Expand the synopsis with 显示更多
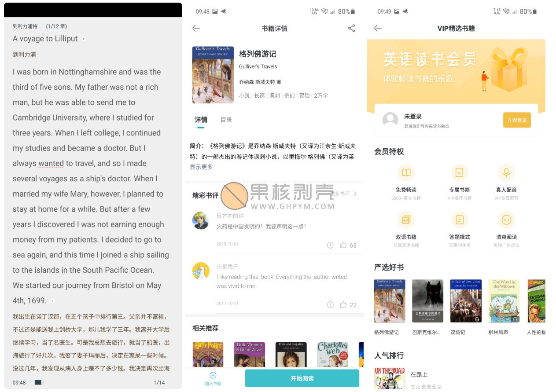The image size is (556, 392). 201,167
